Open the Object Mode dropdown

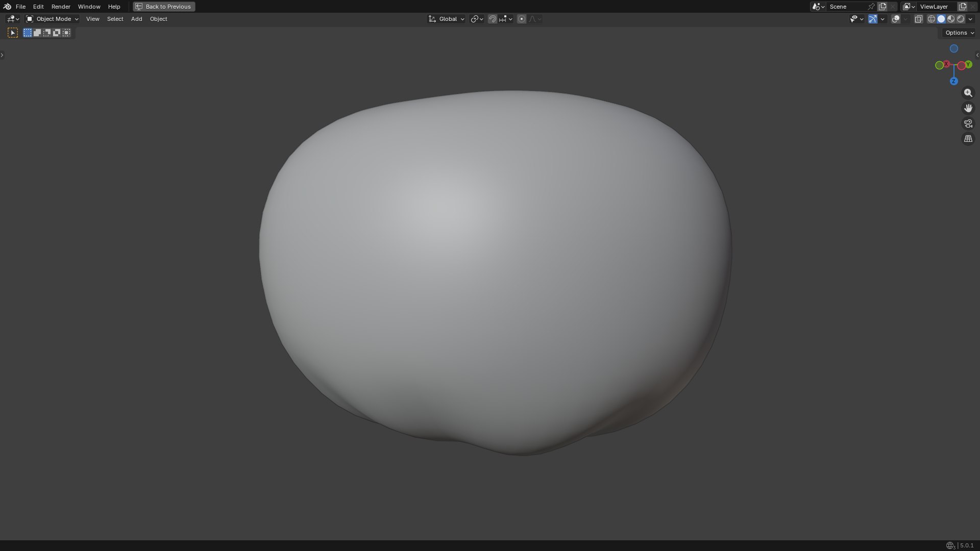tap(52, 19)
